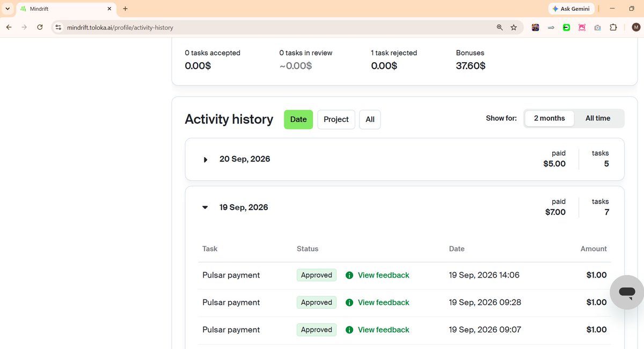Click the zoom magnifier icon in address bar
Screen dimensions: 644x349
point(500,27)
